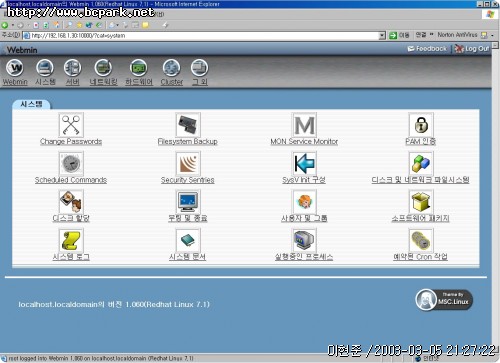
Task: Click the Filesystem Backup tape icon
Action: coord(188,125)
